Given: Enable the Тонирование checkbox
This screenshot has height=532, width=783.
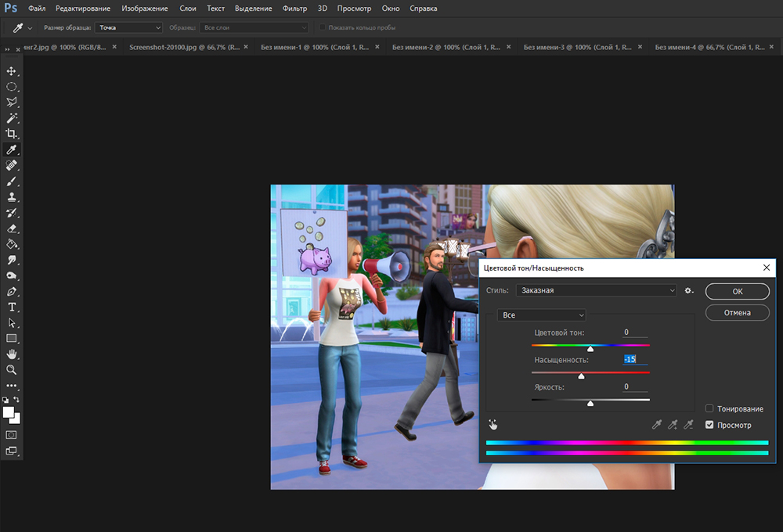Looking at the screenshot, I should click(709, 408).
